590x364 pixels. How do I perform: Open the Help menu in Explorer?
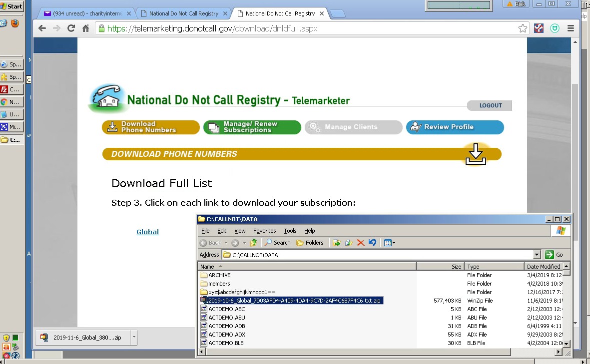(309, 231)
